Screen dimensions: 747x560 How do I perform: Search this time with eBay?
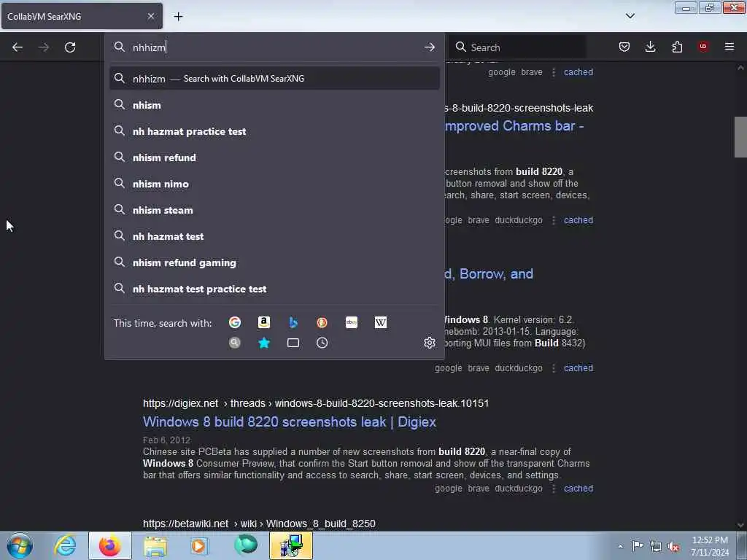[352, 322]
